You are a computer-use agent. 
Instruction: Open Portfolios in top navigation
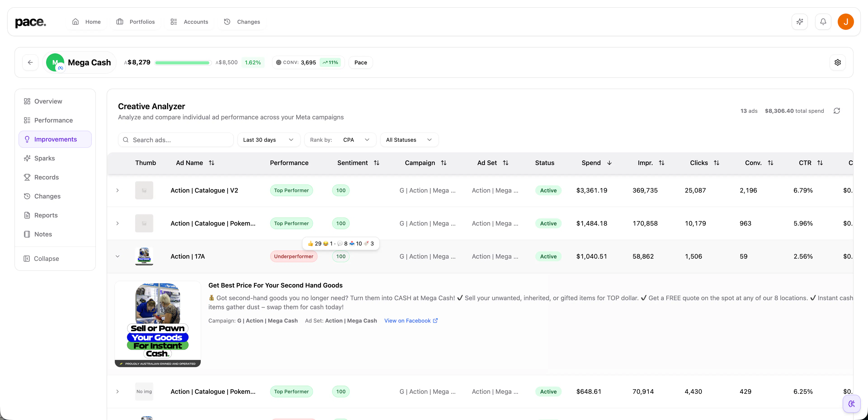(x=136, y=22)
